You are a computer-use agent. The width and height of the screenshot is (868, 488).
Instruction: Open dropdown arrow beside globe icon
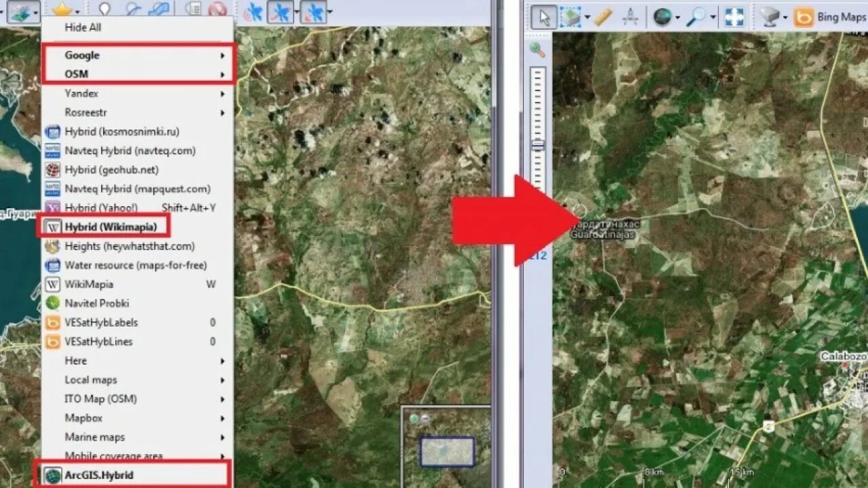[x=677, y=18]
